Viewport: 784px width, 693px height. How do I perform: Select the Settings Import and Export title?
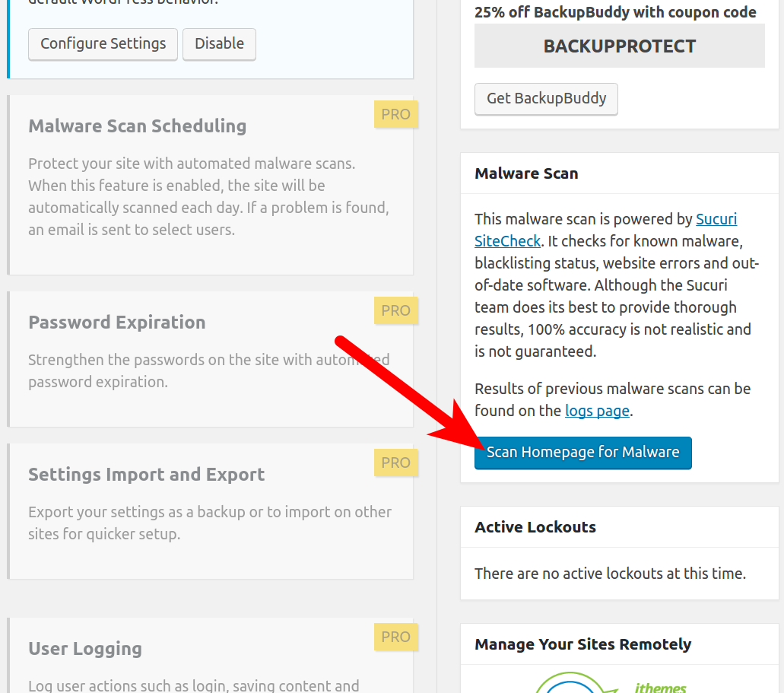146,475
